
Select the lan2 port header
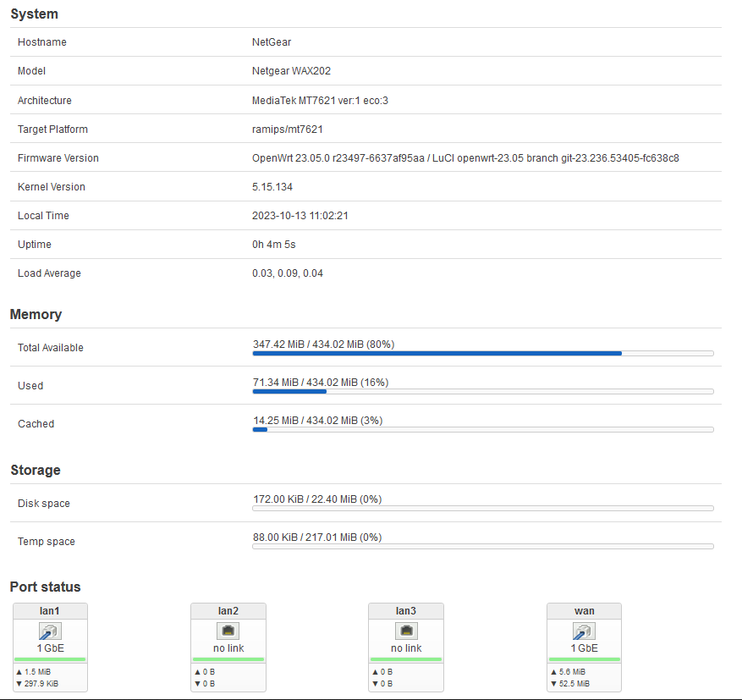pyautogui.click(x=228, y=611)
